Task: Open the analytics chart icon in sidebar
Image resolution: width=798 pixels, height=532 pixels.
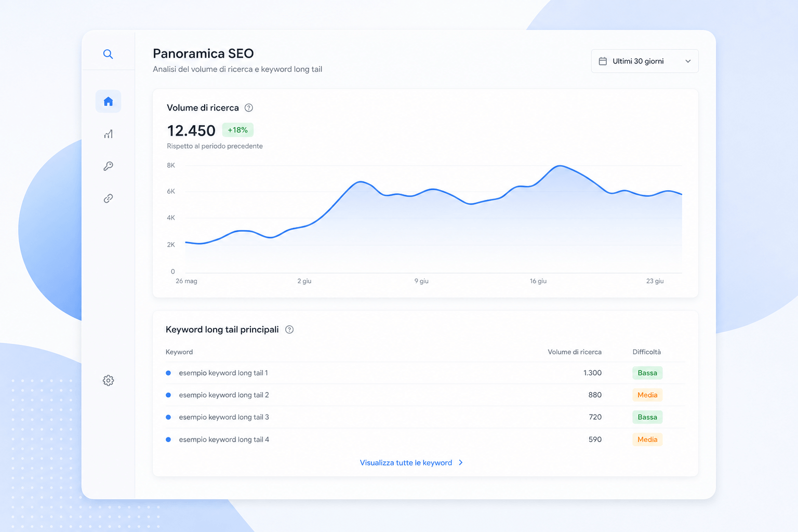Action: [x=108, y=134]
